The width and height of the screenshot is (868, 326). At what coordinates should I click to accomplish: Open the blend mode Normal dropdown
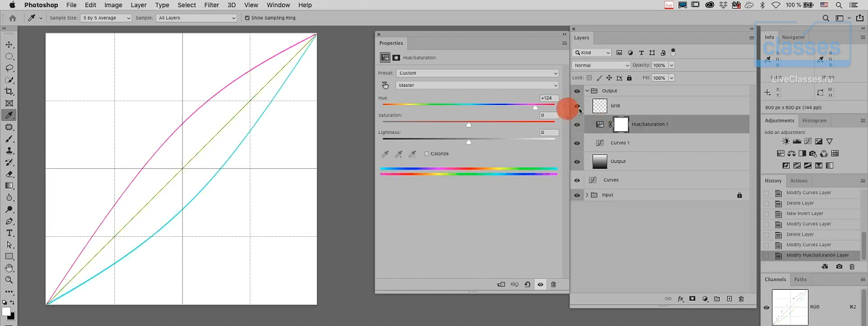tap(601, 65)
